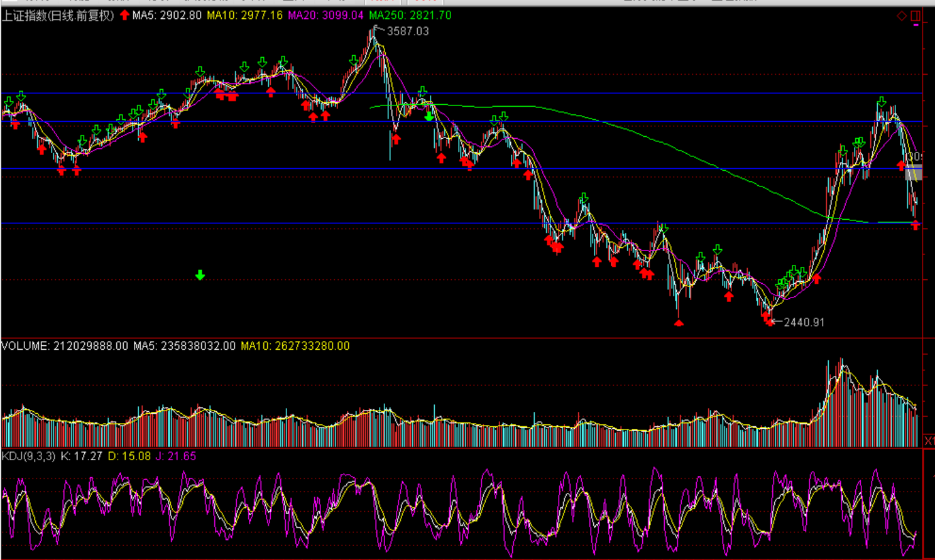Open the KDJ(9,3,3) indicator parameters
Image resolution: width=935 pixels, height=560 pixels.
click(x=28, y=456)
